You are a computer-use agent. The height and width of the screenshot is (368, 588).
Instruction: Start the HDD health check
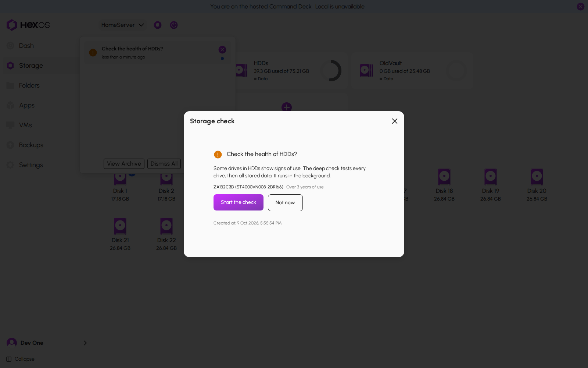pos(238,202)
